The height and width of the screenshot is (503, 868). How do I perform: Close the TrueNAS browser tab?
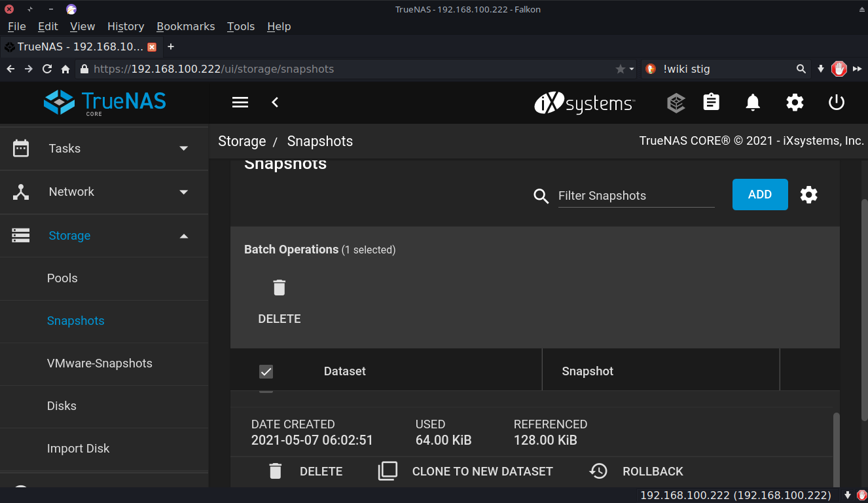[x=152, y=47]
